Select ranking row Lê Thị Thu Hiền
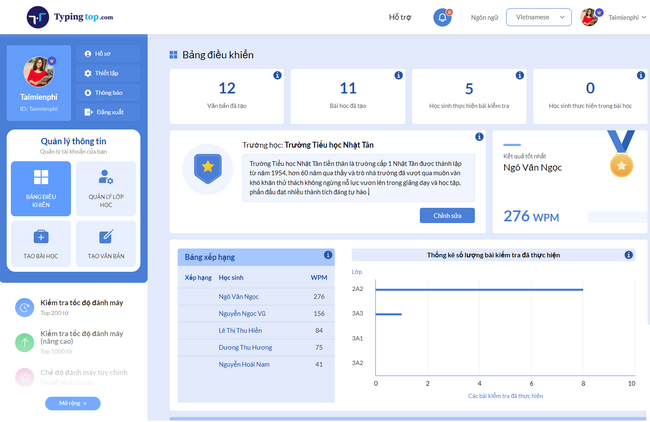This screenshot has width=650, height=422. click(256, 331)
